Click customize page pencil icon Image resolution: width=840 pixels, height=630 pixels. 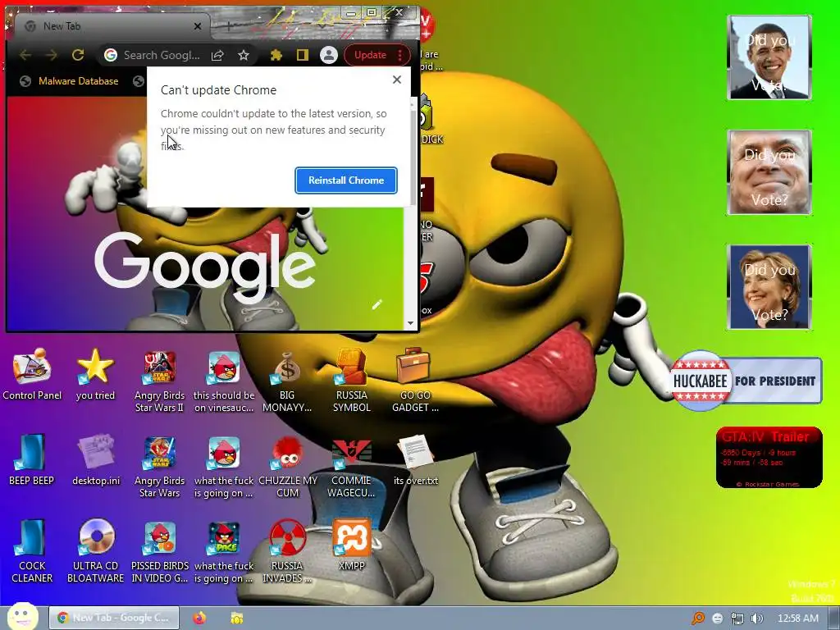(377, 305)
